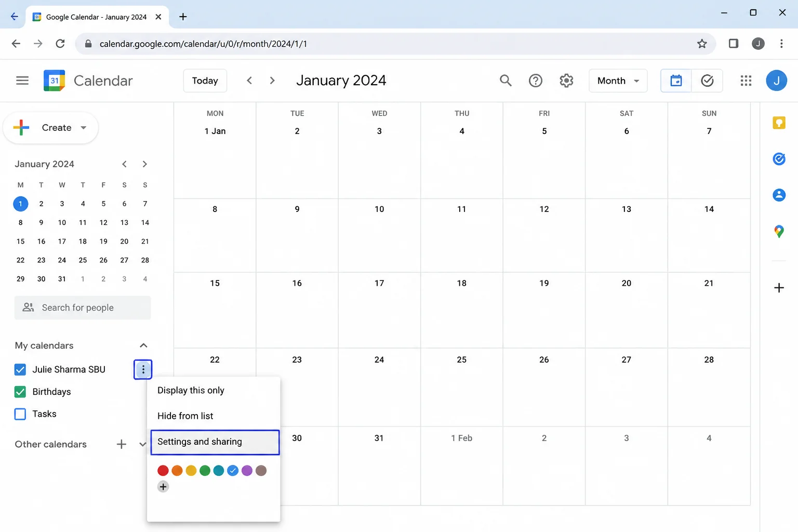Open the Settings gear menu
Viewport: 798px width, 532px height.
click(566, 81)
